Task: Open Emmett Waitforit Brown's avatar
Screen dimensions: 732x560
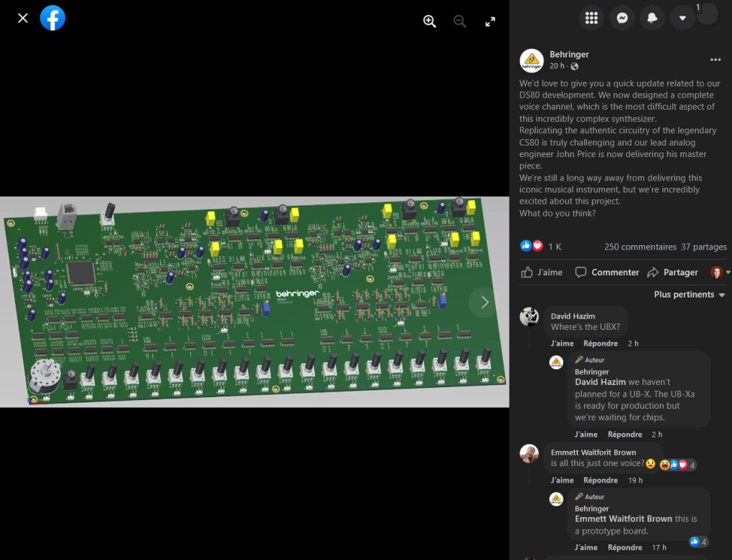Action: pyautogui.click(x=530, y=454)
